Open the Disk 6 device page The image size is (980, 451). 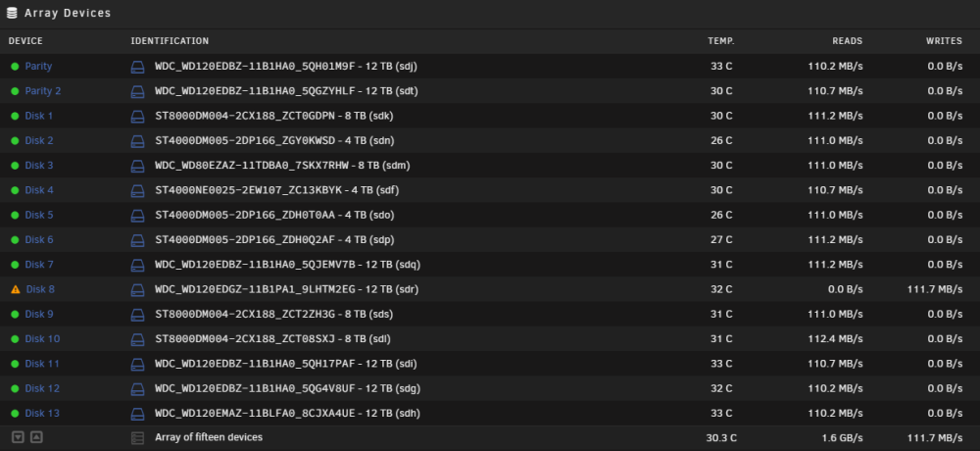click(39, 239)
